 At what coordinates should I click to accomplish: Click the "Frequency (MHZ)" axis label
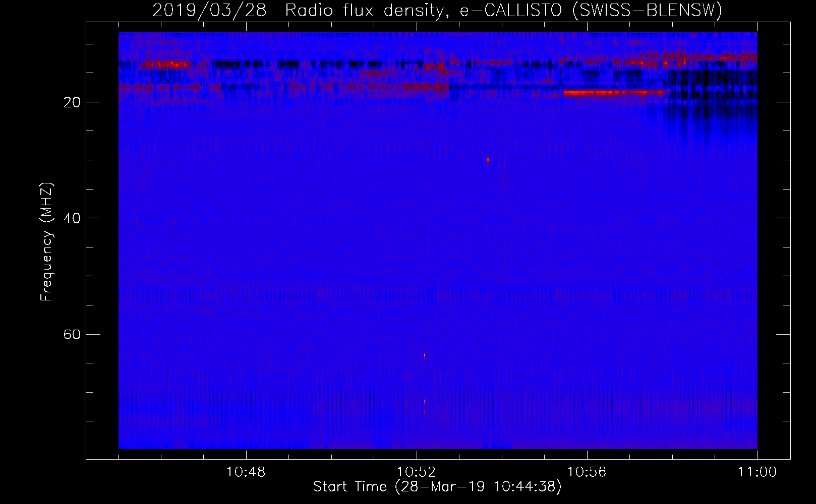[x=46, y=242]
